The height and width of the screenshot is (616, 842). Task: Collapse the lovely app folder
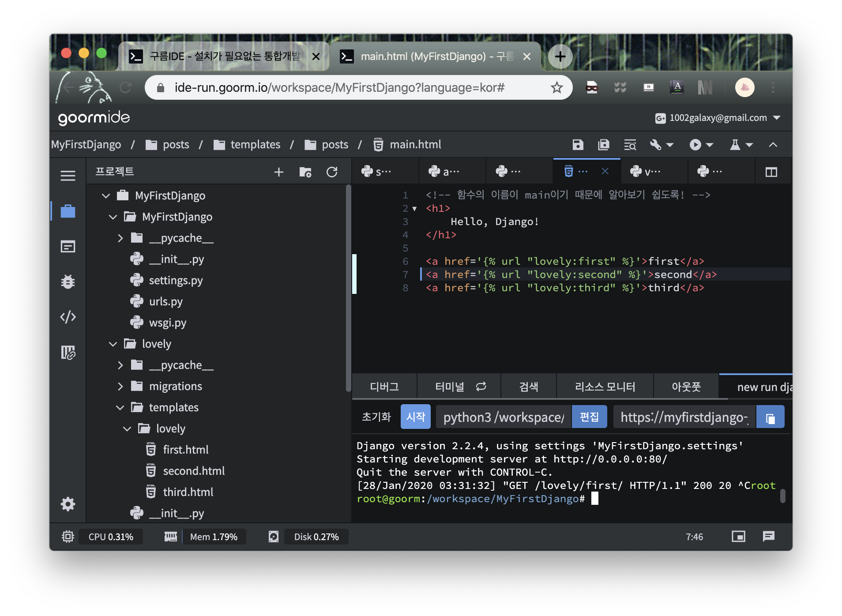click(113, 344)
